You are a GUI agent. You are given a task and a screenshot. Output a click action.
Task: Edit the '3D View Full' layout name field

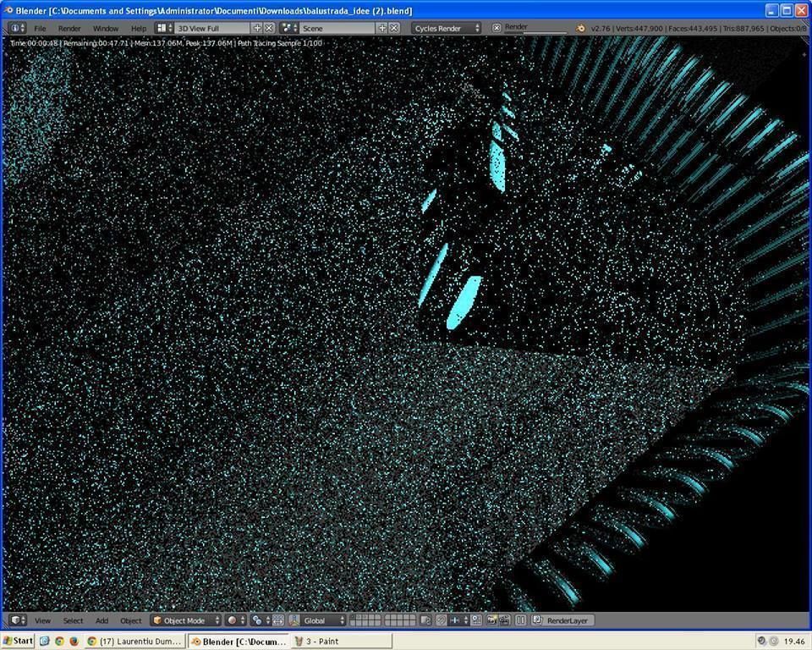tap(212, 28)
